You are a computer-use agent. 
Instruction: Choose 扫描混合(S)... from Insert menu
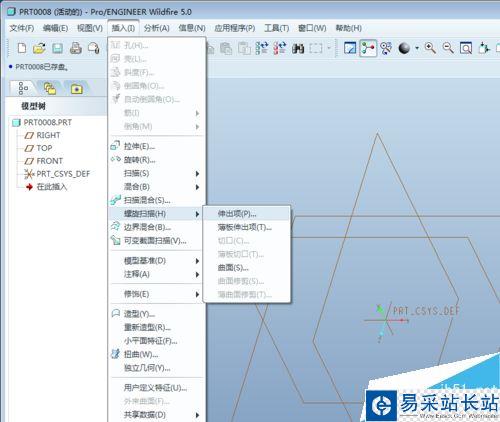[156, 200]
